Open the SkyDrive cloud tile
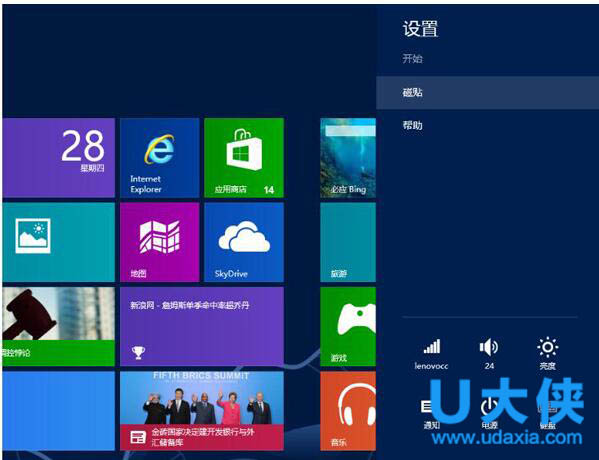Screen dimensions: 599x460 (x=244, y=242)
